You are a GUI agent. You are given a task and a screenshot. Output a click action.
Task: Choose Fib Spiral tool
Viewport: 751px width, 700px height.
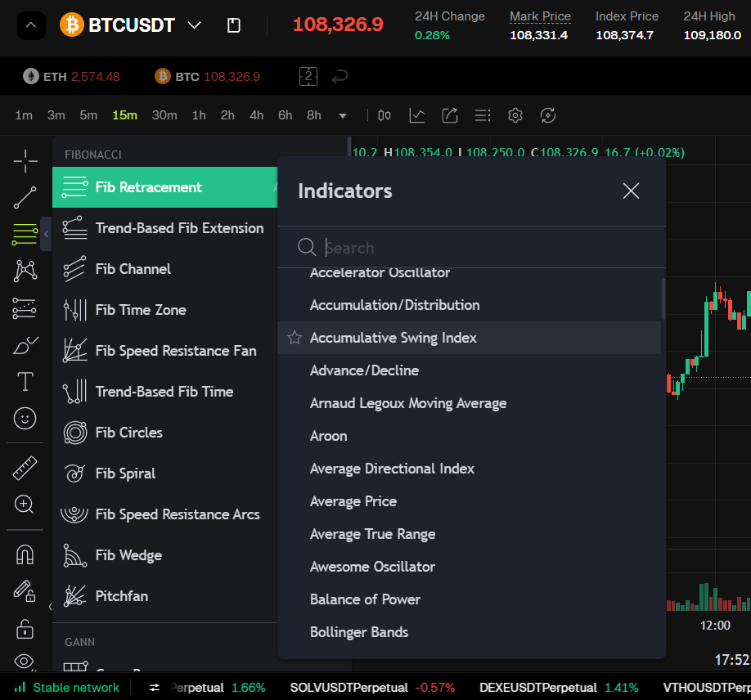tap(164, 473)
